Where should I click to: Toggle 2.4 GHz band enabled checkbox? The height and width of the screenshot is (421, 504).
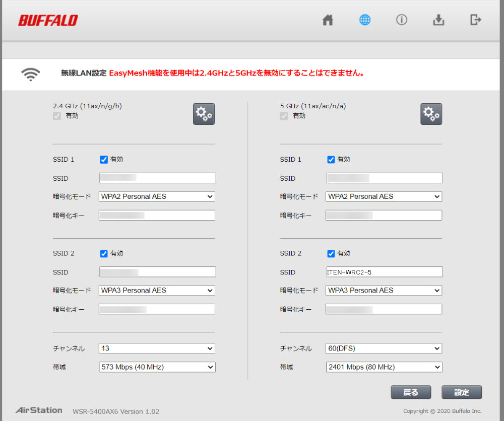tap(57, 116)
